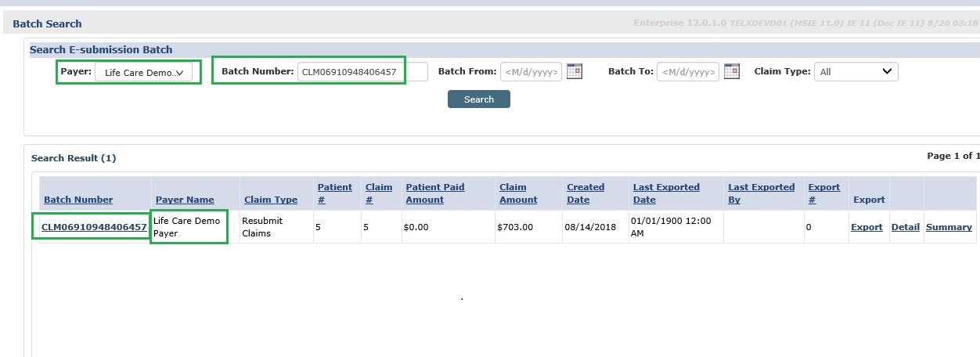Open the Batch From calendar picker icon
980x357 pixels.
(575, 71)
